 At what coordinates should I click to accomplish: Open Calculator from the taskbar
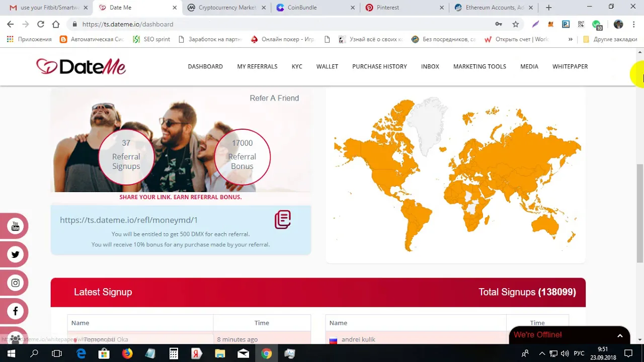click(174, 353)
